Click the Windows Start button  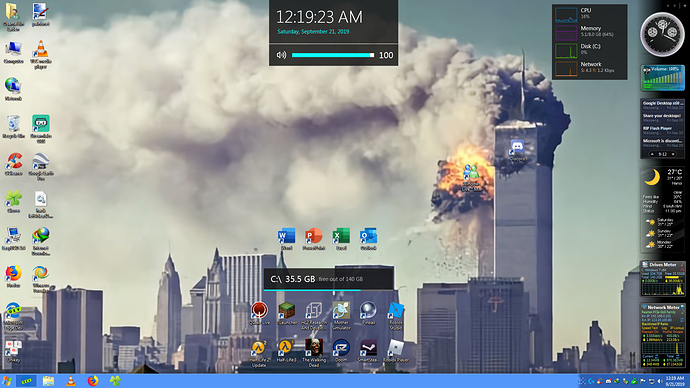coord(7,381)
